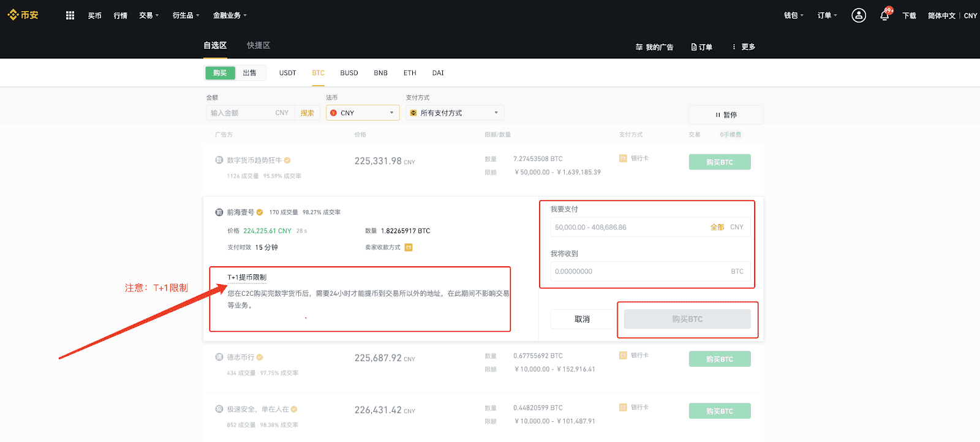Click the 暂停 pause button
The height and width of the screenshot is (442, 980).
[x=726, y=115]
